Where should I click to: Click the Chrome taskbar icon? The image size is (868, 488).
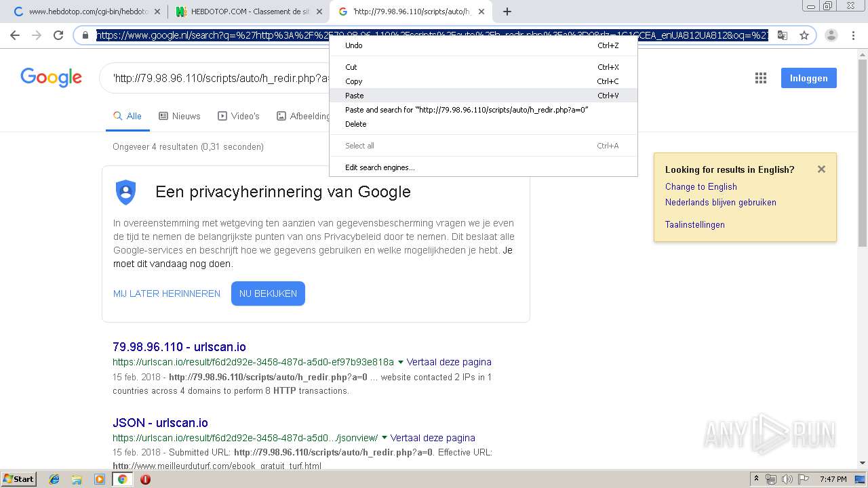(122, 479)
